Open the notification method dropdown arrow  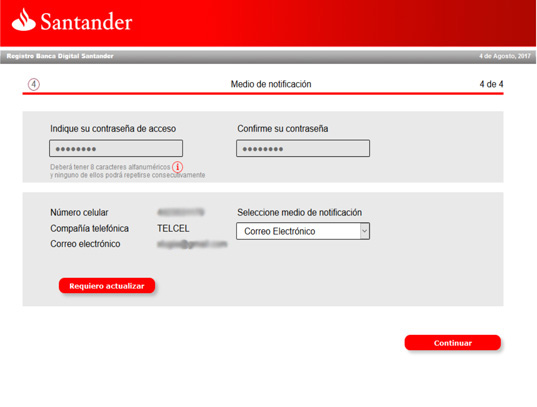click(x=364, y=231)
